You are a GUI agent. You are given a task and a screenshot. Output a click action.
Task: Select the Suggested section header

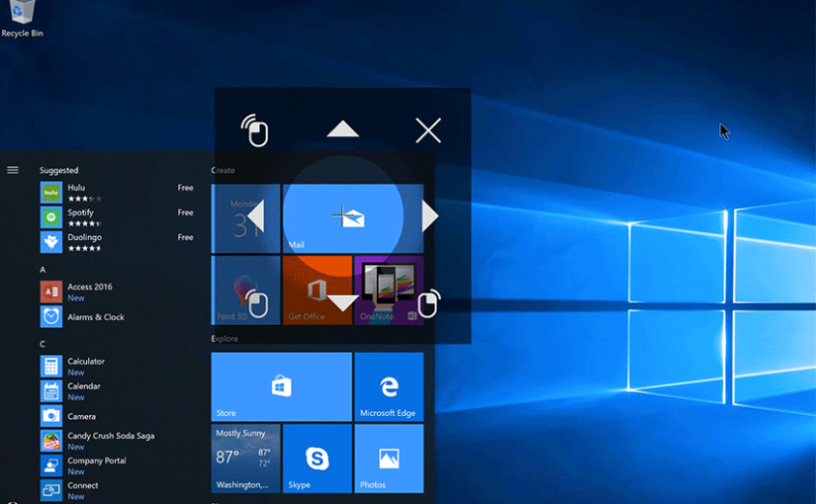coord(58,170)
